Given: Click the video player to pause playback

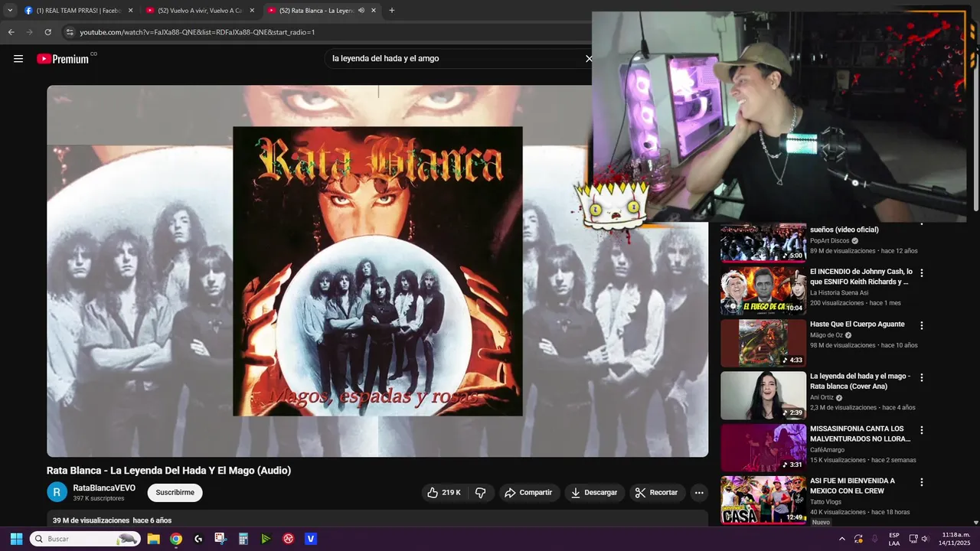Looking at the screenshot, I should (377, 271).
